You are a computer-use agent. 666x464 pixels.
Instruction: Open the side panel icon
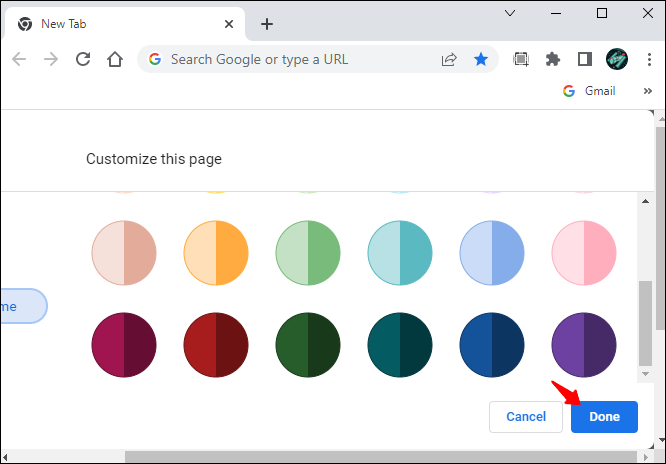(x=585, y=59)
